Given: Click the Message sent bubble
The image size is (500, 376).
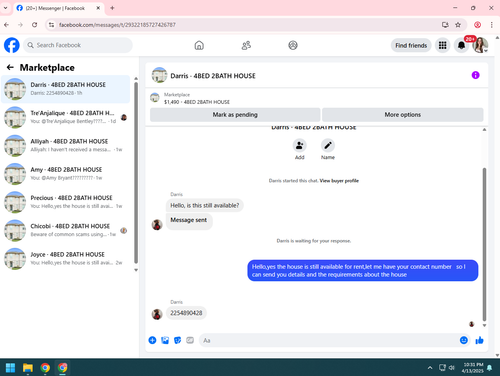Looking at the screenshot, I should tap(189, 220).
